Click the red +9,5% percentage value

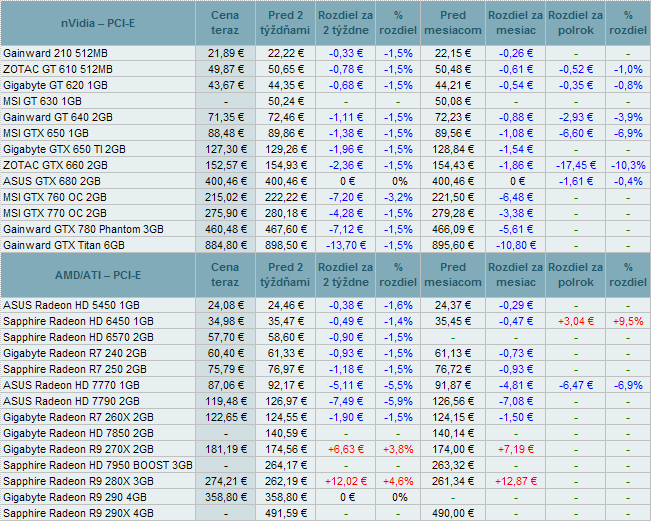(628, 321)
